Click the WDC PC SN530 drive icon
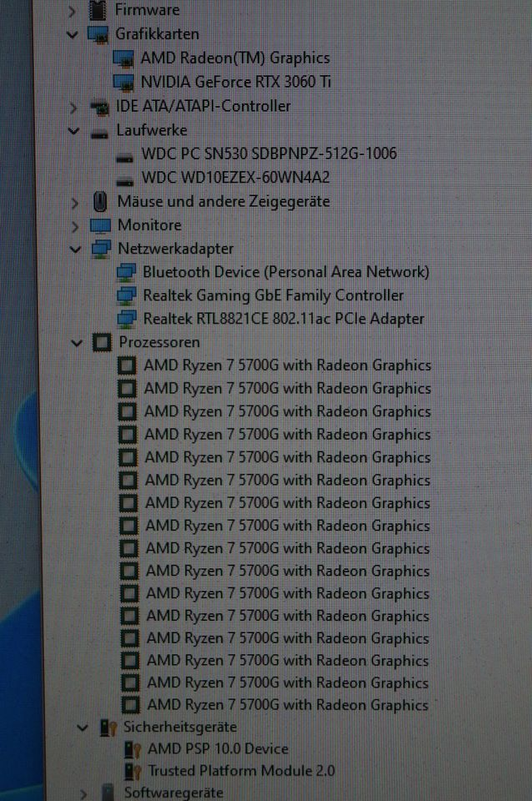This screenshot has width=532, height=801. (124, 159)
